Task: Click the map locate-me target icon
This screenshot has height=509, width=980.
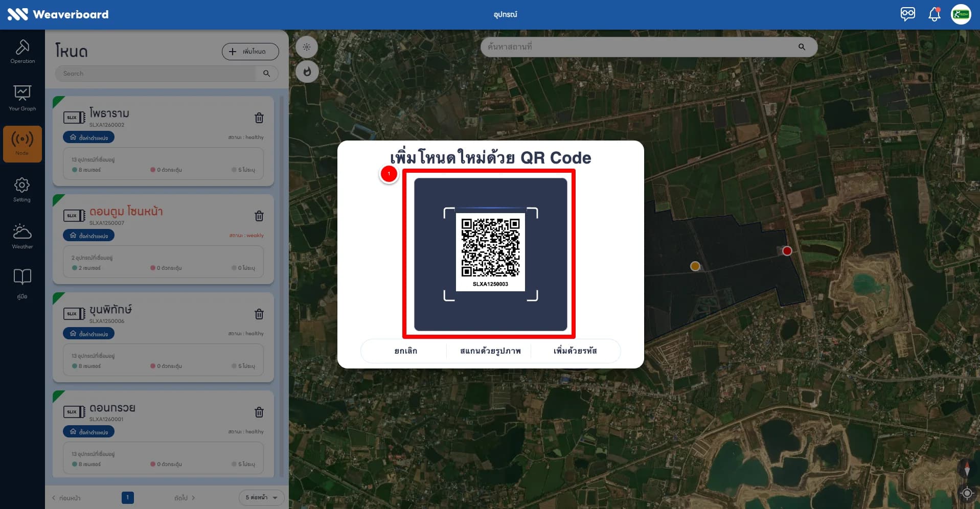Action: [x=967, y=493]
